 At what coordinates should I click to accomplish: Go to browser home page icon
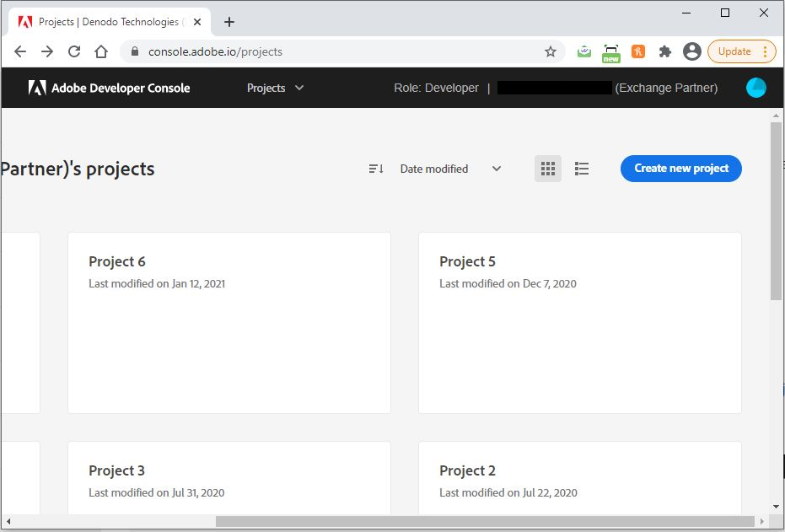point(101,51)
